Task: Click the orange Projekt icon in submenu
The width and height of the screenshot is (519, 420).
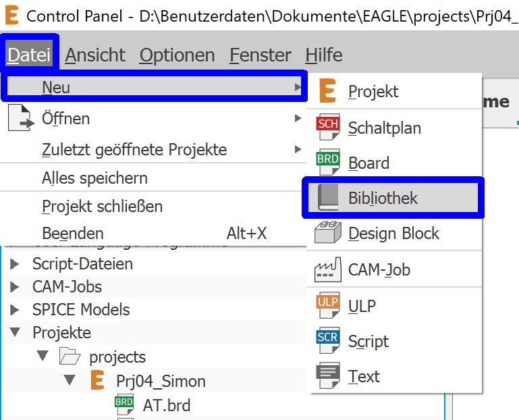Action: pyautogui.click(x=327, y=91)
